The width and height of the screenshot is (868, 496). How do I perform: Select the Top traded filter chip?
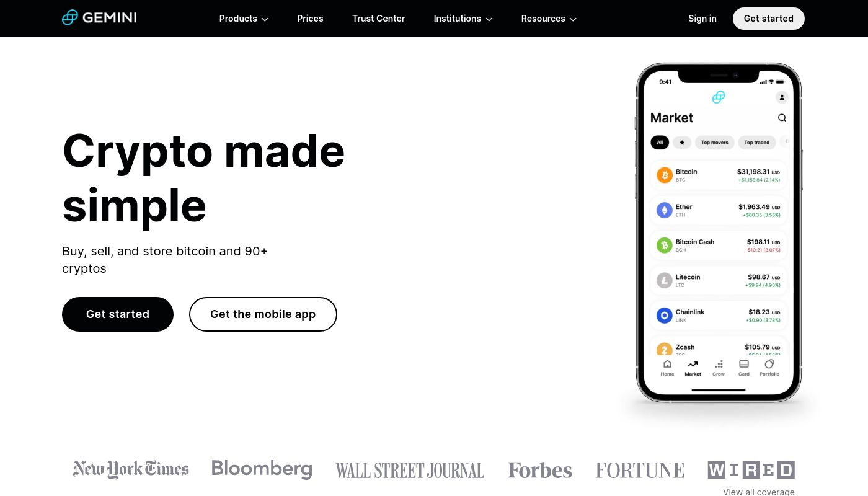point(757,143)
